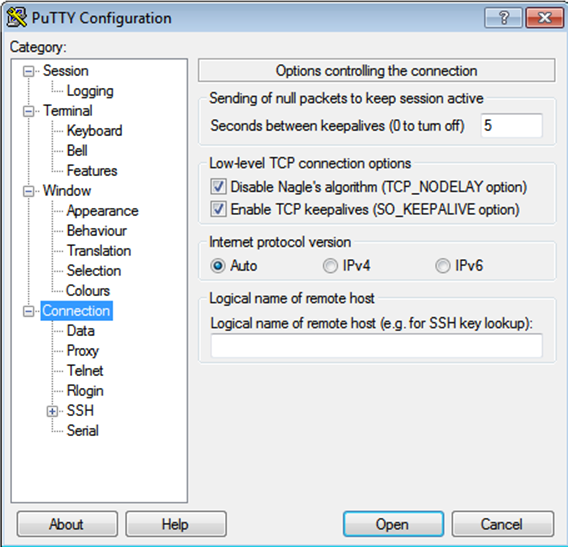The width and height of the screenshot is (568, 547).
Task: Select Auto internet protocol version
Action: point(218,266)
